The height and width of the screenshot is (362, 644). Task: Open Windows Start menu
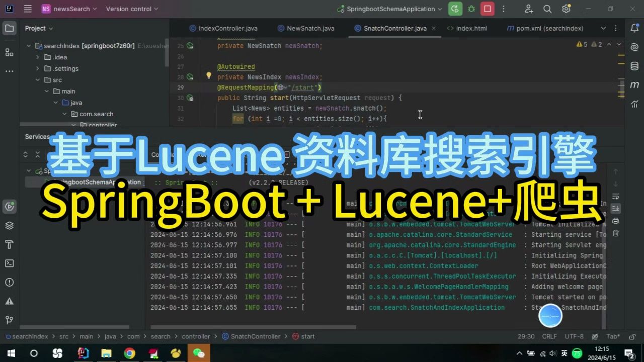click(11, 353)
